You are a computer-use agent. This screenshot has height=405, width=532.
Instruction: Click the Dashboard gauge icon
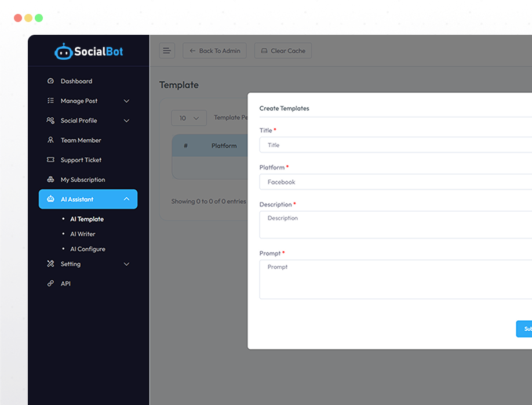(x=50, y=81)
